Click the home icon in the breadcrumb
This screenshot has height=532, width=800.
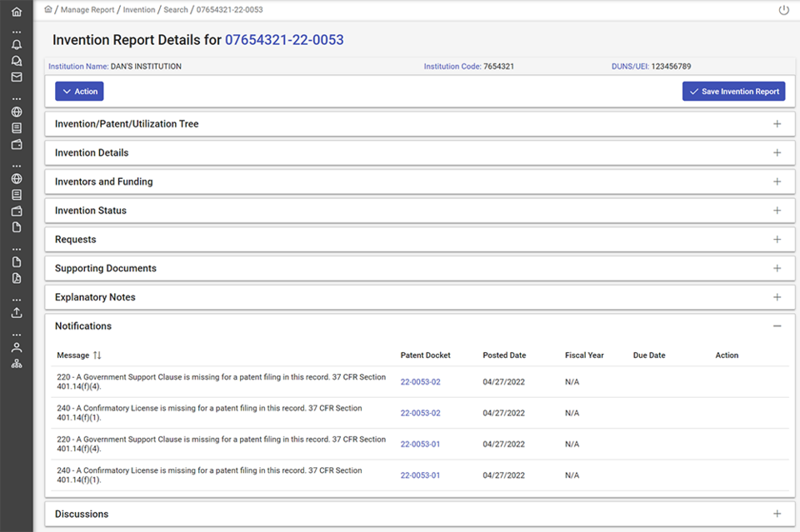48,9
